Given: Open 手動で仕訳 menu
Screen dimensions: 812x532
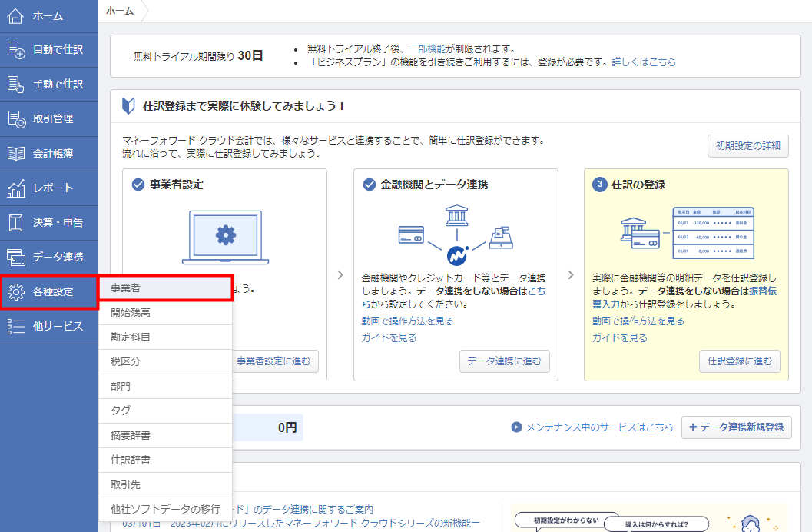Looking at the screenshot, I should pos(48,85).
